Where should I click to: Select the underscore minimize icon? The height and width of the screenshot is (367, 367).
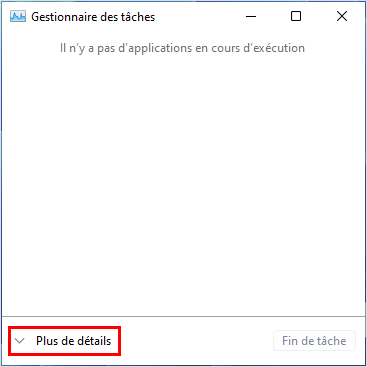[251, 16]
